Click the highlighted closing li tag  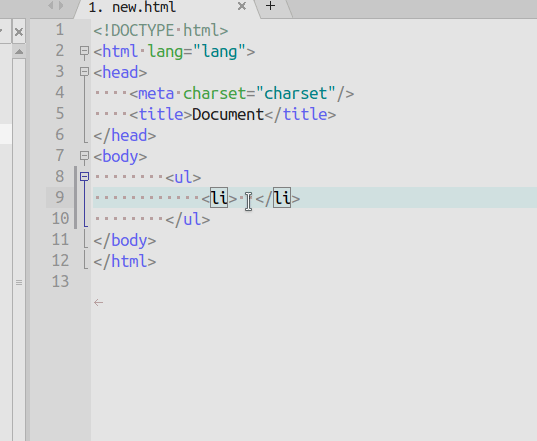coord(278,198)
